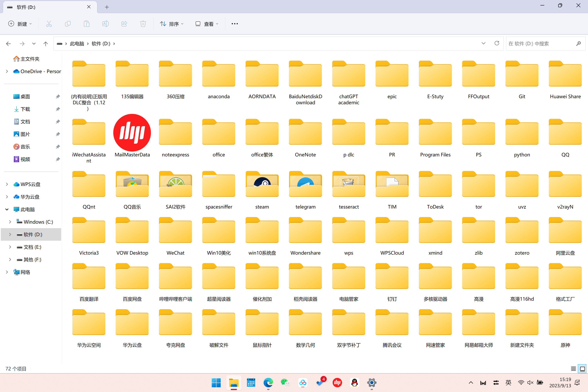Click the Share icon in toolbar
This screenshot has height=392, width=588.
124,24
